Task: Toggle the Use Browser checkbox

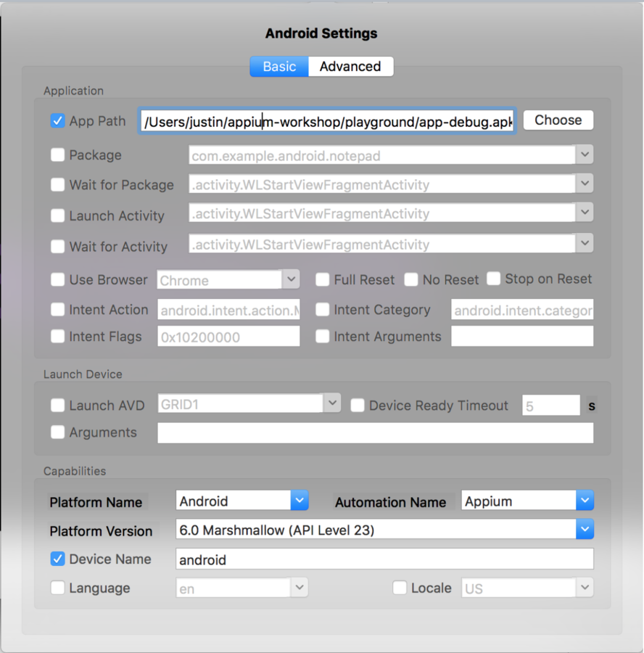Action: point(57,279)
